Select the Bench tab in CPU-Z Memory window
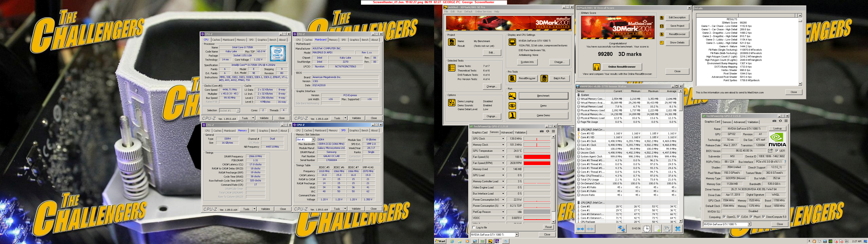Viewport: 868px width, 244px height. click(x=274, y=131)
